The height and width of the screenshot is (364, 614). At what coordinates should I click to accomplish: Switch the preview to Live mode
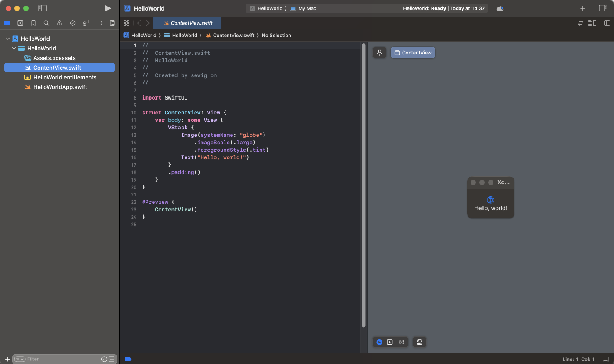click(379, 342)
